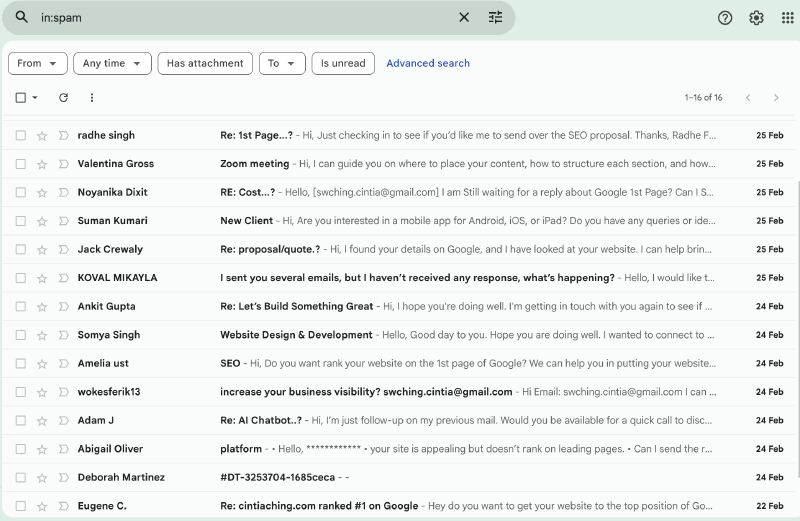The height and width of the screenshot is (521, 800).
Task: Star the Valentina Gross email
Action: coord(42,164)
